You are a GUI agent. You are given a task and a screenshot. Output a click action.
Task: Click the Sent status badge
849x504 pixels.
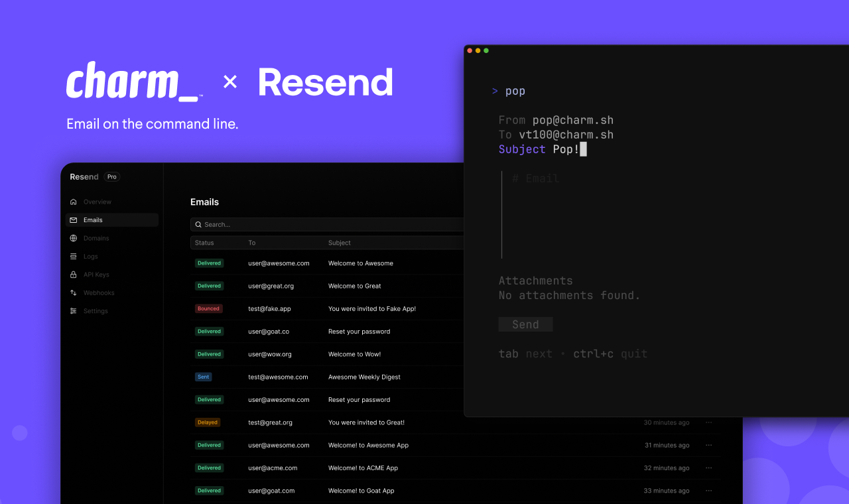click(x=203, y=377)
